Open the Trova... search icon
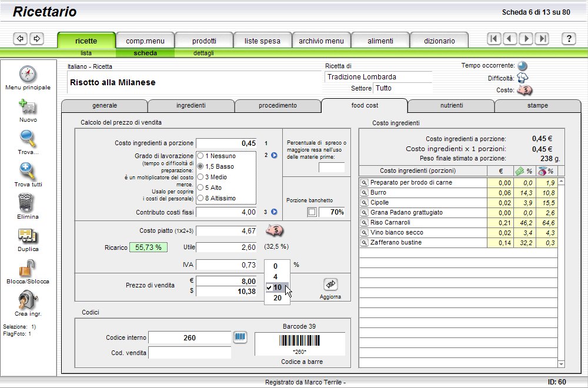This screenshot has height=388, width=588. (x=28, y=139)
